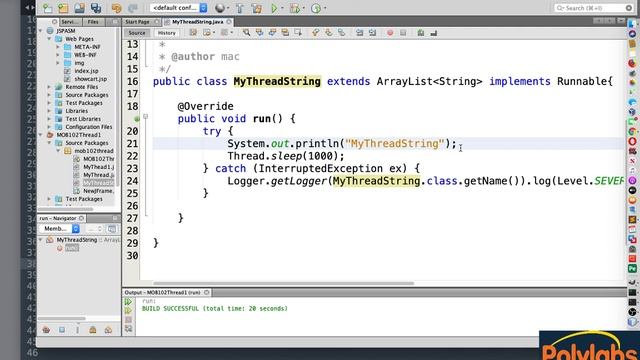Click the Debug Project icon
Image resolution: width=640 pixels, height=360 pixels.
point(295,8)
